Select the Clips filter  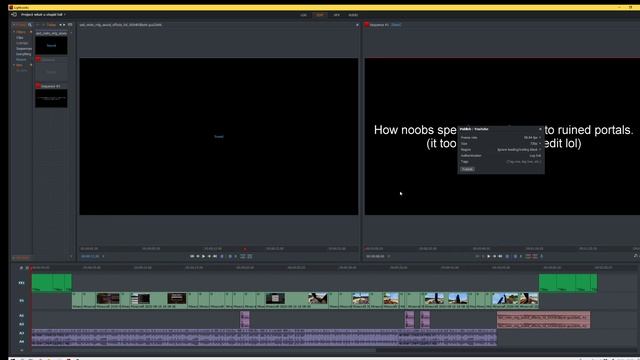(x=20, y=38)
